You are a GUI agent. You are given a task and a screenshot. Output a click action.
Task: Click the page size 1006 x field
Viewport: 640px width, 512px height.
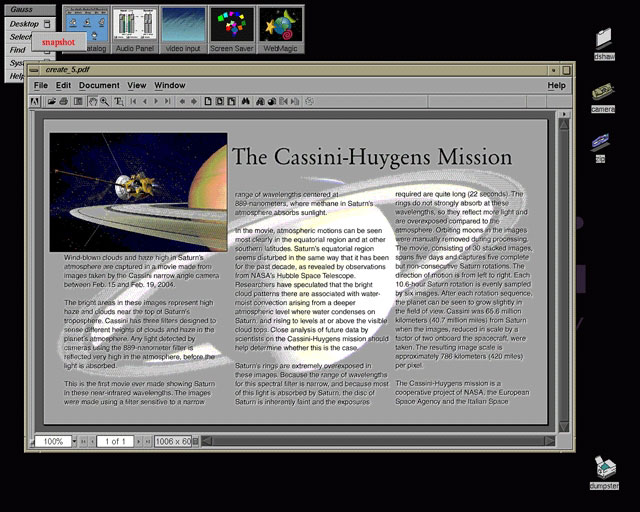[x=173, y=441]
